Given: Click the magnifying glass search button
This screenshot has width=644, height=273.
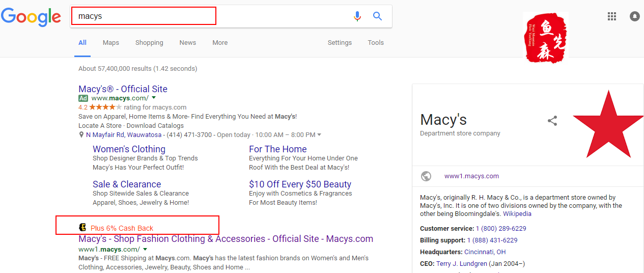Looking at the screenshot, I should 377,16.
